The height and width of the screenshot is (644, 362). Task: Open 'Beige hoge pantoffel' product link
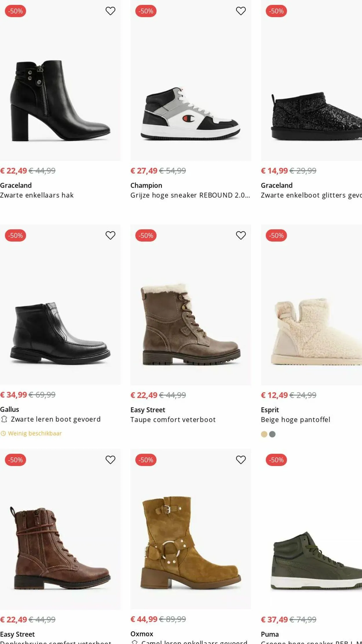[295, 420]
